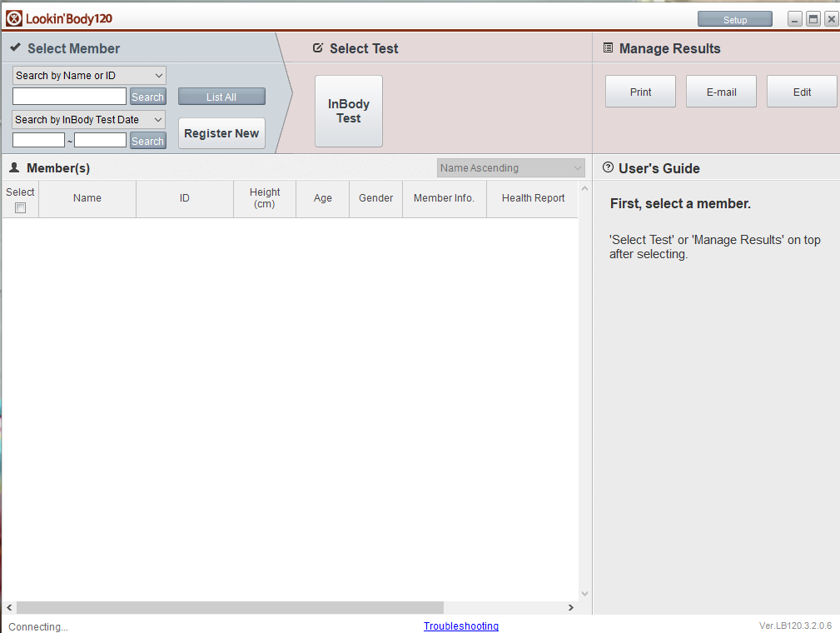Click the horizontal scrollbar left arrow
This screenshot has width=840, height=633.
(9, 607)
